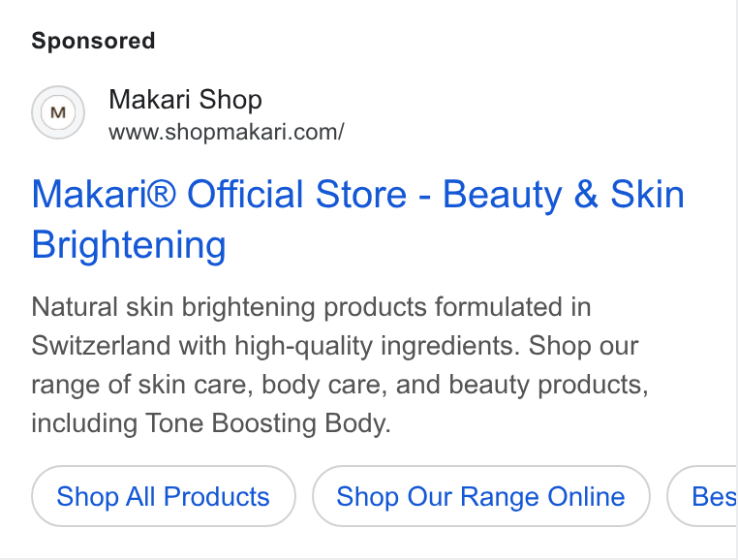
Task: Click the 'Makari Shop' advertiser name
Action: [185, 100]
